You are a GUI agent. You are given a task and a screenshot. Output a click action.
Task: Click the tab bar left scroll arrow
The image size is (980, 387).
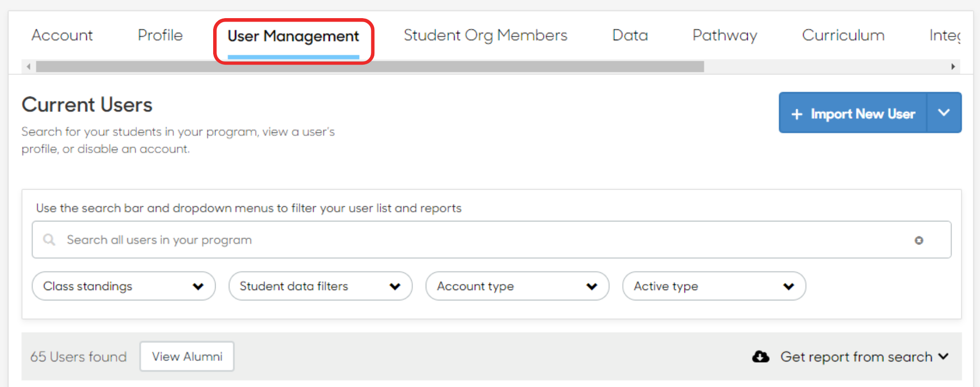pos(28,67)
